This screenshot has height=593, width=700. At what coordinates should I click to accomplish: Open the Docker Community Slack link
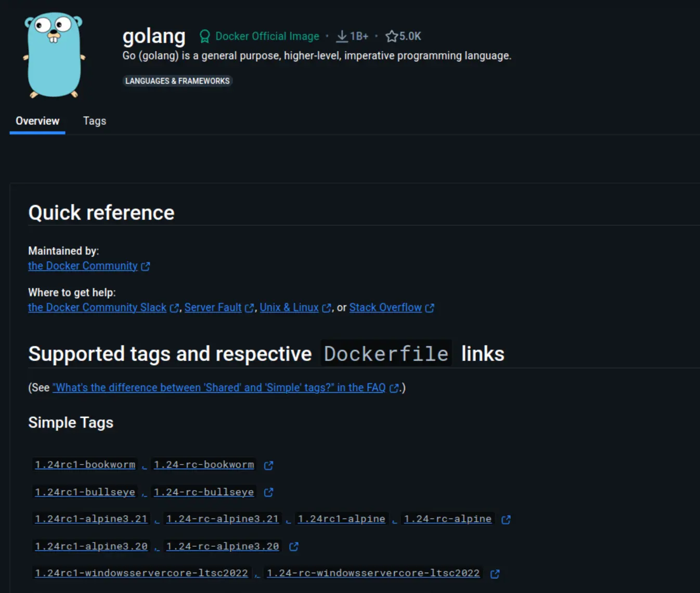[97, 307]
